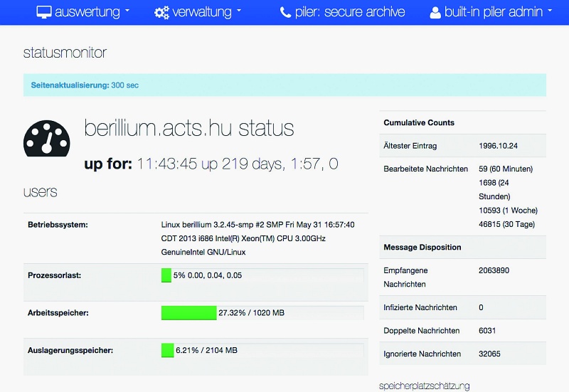The height and width of the screenshot is (392, 569).
Task: Click the berillium.acts.hu status heading
Action: click(189, 129)
